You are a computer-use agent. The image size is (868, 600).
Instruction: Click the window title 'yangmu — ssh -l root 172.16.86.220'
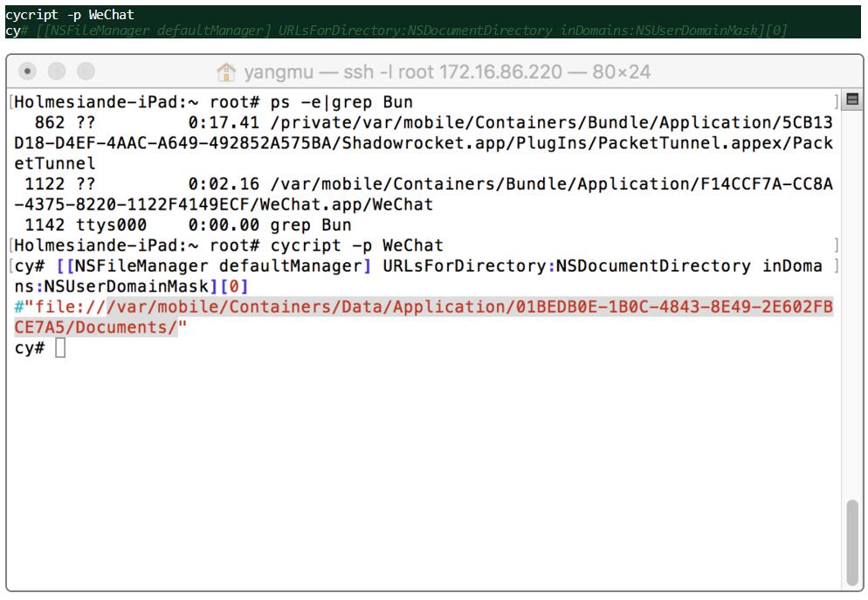(x=403, y=72)
